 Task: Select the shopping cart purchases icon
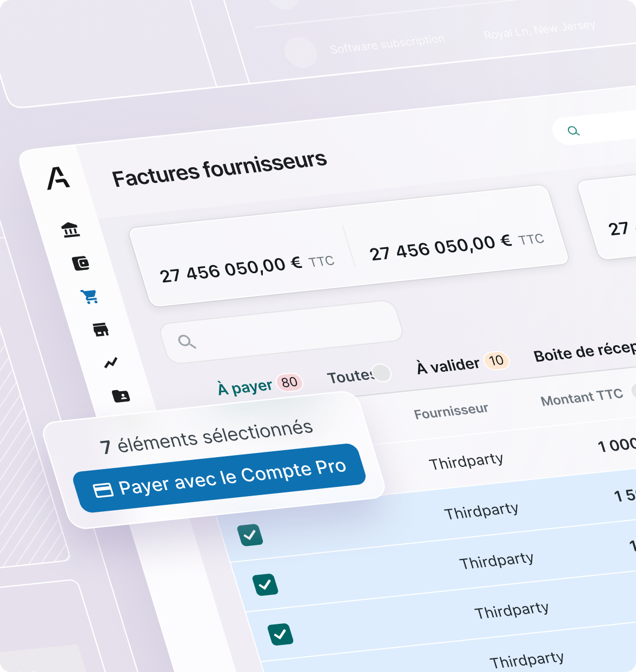pyautogui.click(x=89, y=297)
